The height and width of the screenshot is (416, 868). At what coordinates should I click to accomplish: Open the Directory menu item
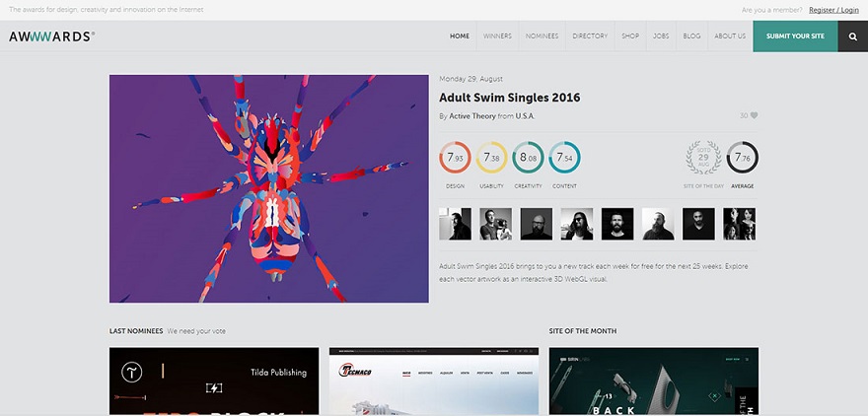pos(590,36)
